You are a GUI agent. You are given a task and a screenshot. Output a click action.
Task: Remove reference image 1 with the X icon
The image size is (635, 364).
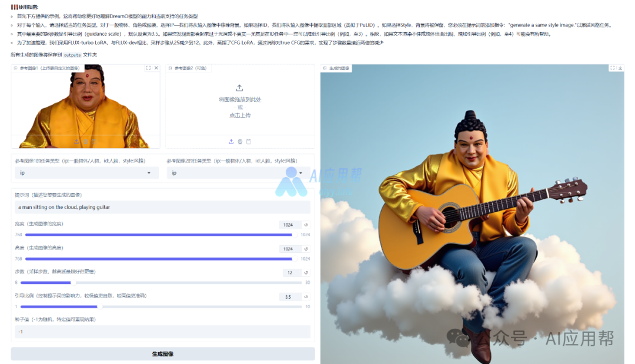click(156, 68)
